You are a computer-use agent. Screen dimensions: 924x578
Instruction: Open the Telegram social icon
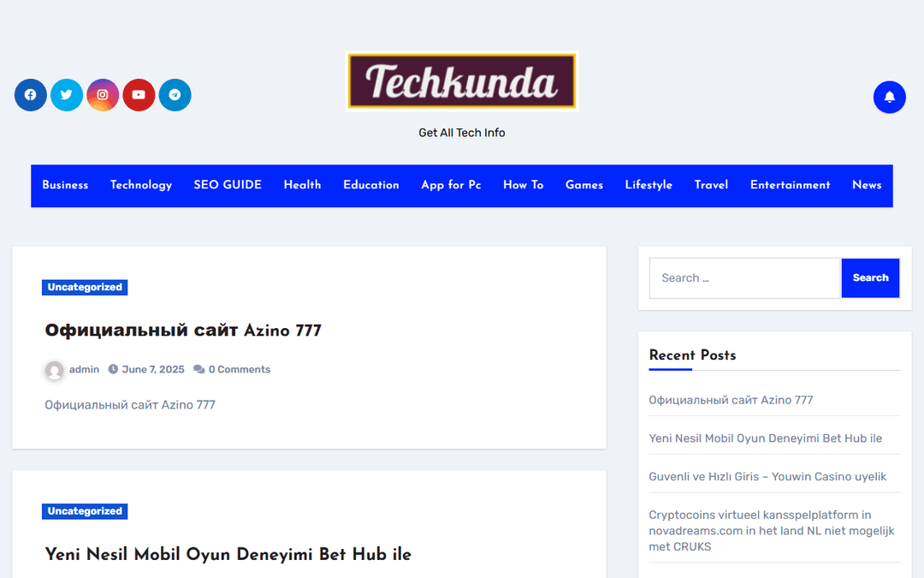175,95
